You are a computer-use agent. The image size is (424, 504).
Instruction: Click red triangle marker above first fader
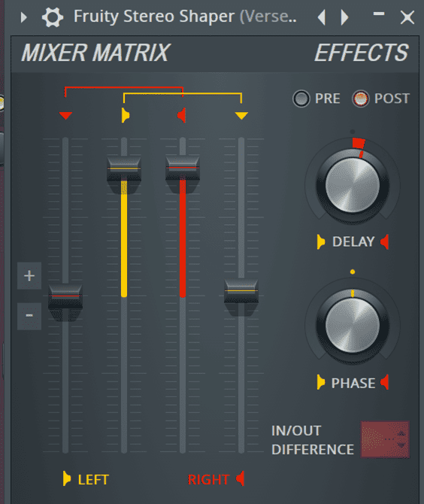65,115
